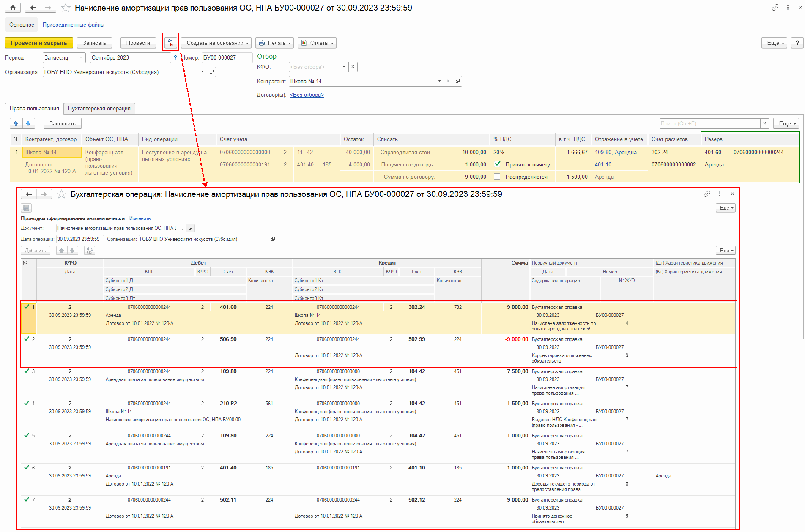Clear the Контрагент Школа № 14 field

coord(448,81)
